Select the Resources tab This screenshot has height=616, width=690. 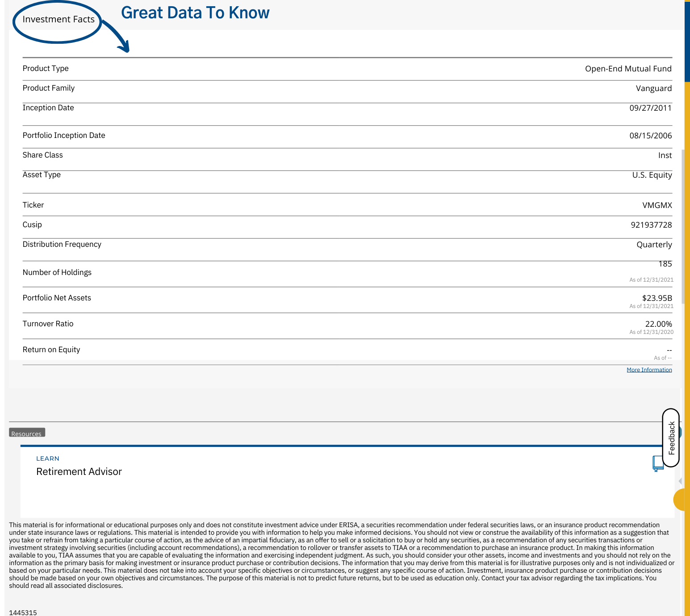(27, 433)
